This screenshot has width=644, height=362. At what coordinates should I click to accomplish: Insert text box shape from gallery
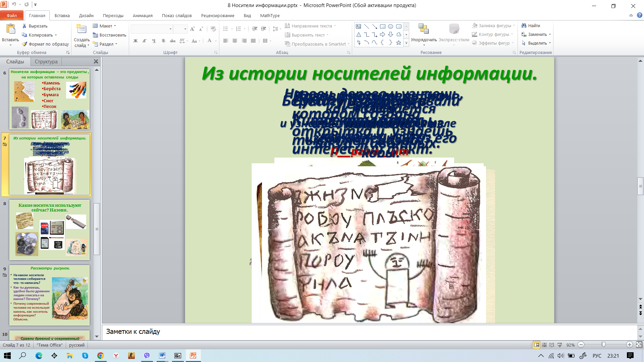359,26
